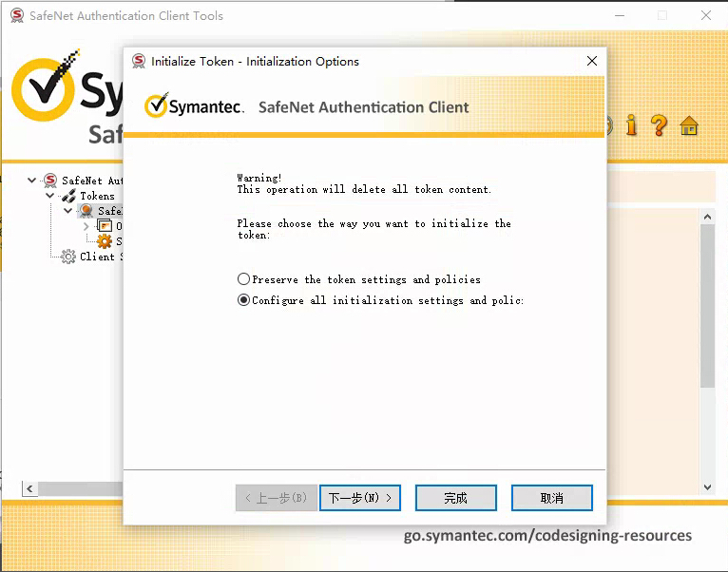Screen dimensions: 728x572
Task: Minimize the SafeNet Authentication Client Tools window
Action: click(620, 15)
